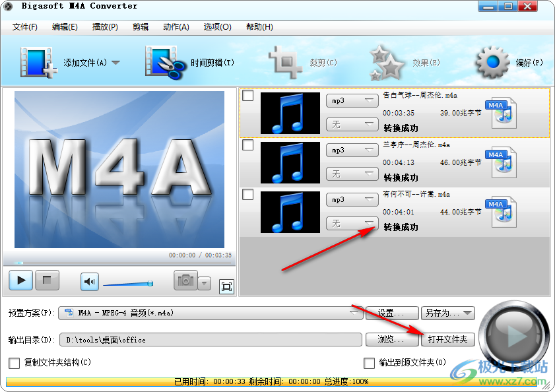The image size is (555, 392).
Task: Mute the preview volume speaker
Action: tap(90, 282)
